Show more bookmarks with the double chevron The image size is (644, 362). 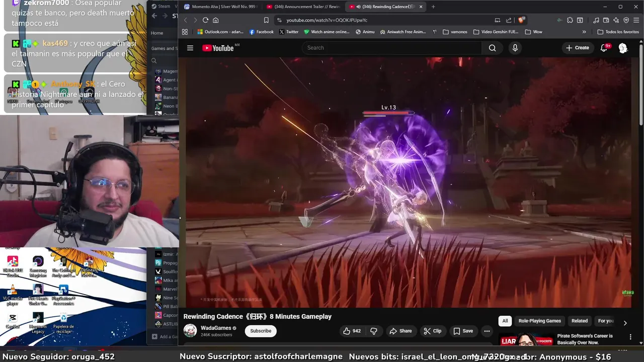584,32
